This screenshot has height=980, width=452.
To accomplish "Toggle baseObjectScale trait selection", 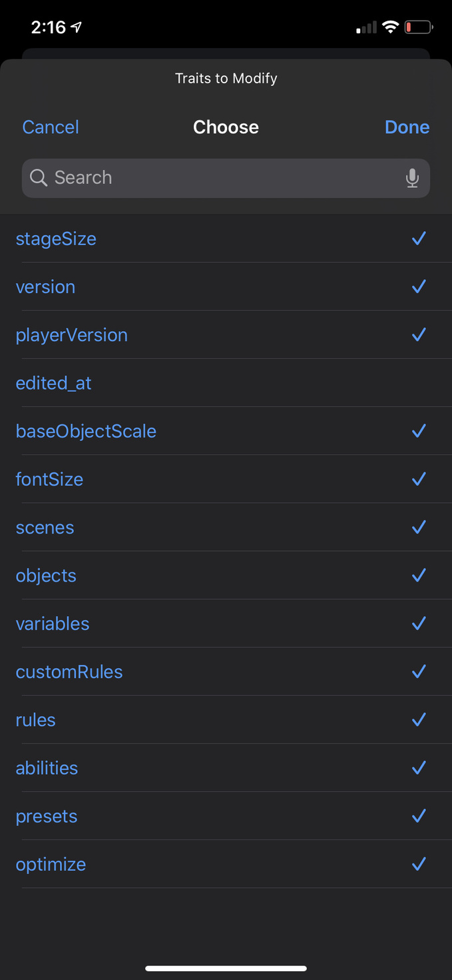I will 86,431.
